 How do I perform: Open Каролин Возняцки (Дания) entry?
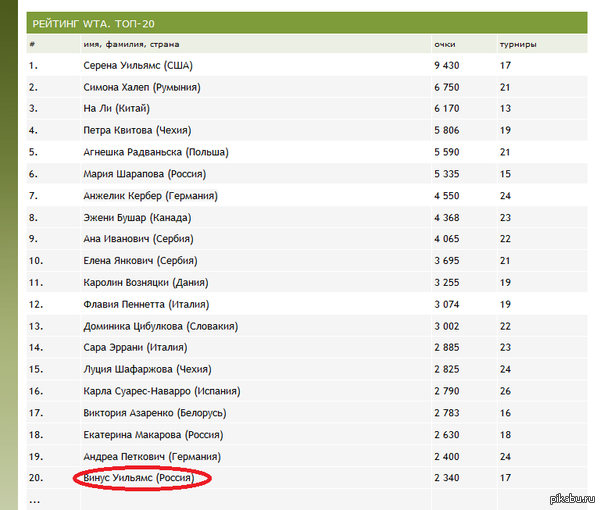click(146, 283)
